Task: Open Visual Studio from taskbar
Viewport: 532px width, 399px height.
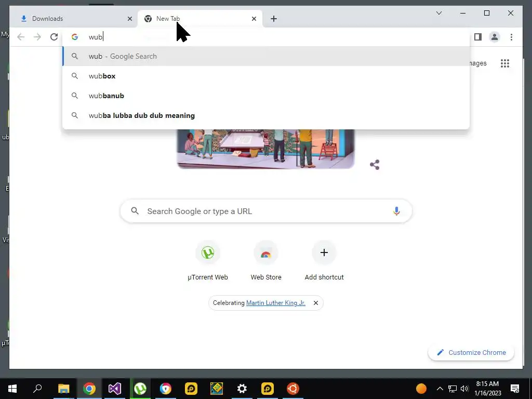Action: point(115,389)
